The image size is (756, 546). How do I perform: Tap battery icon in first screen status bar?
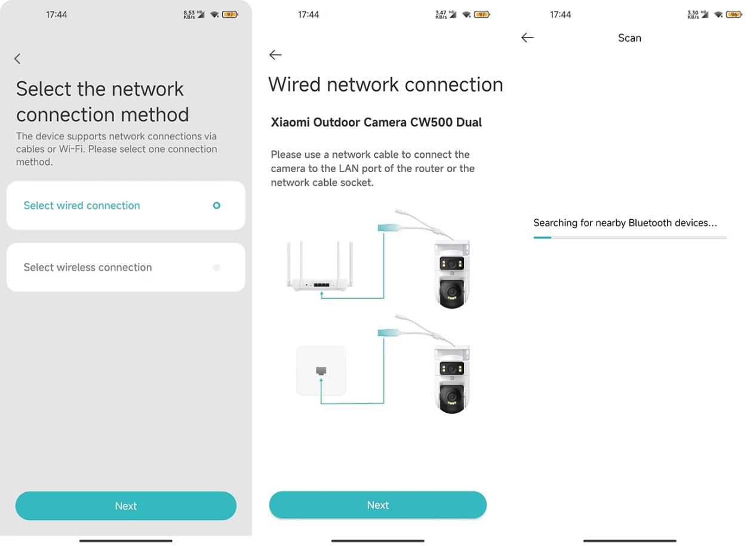coord(230,14)
